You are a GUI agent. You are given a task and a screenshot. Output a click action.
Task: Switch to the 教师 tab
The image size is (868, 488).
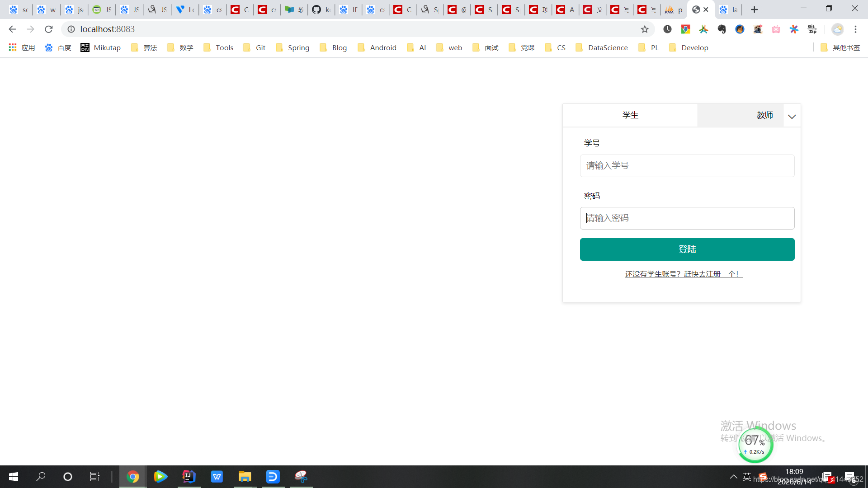[765, 115]
